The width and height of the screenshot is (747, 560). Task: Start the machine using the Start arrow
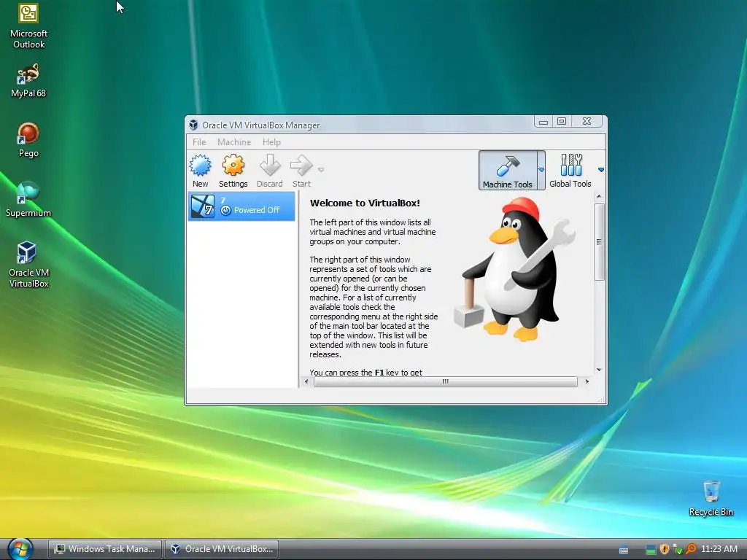301,166
